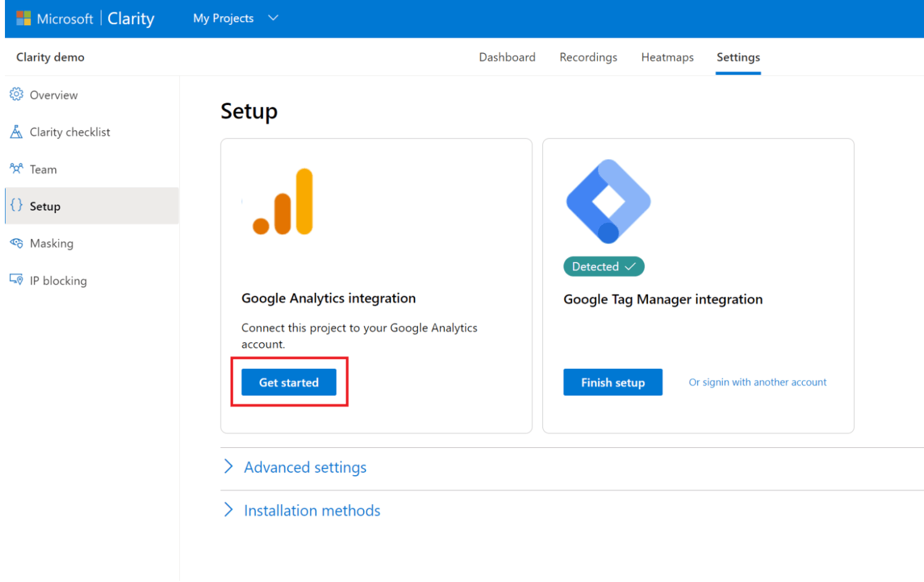Click the Team people icon in sidebar
This screenshot has width=924, height=582.
point(17,169)
